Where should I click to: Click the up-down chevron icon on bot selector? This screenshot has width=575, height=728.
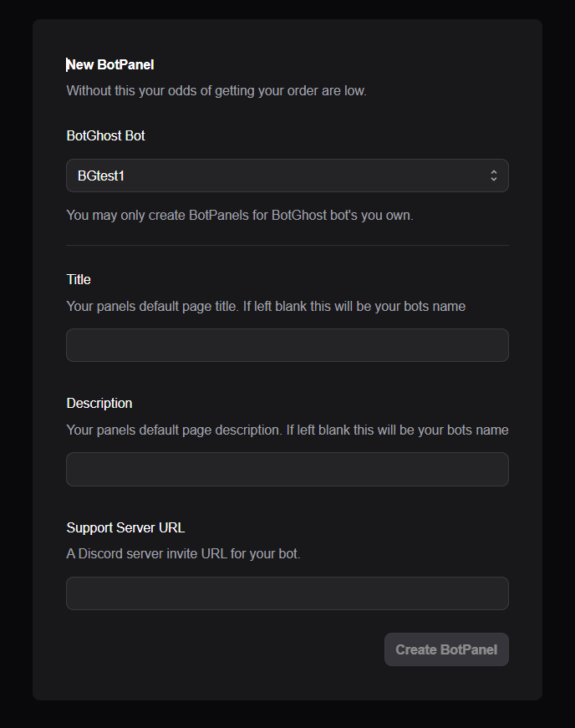click(x=494, y=176)
